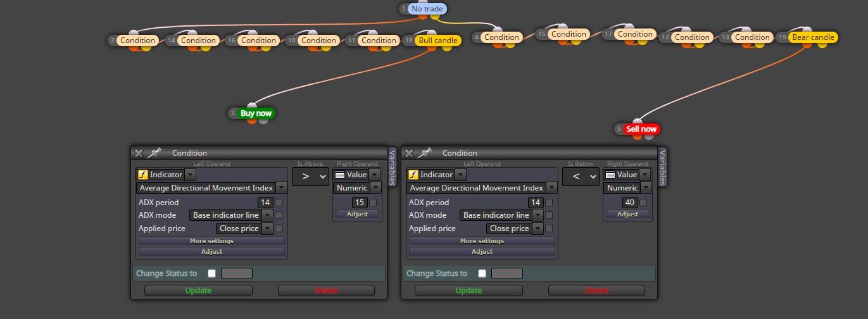Tick the checkbox beside value 15
Screen dimensions: 868x319
pos(373,203)
